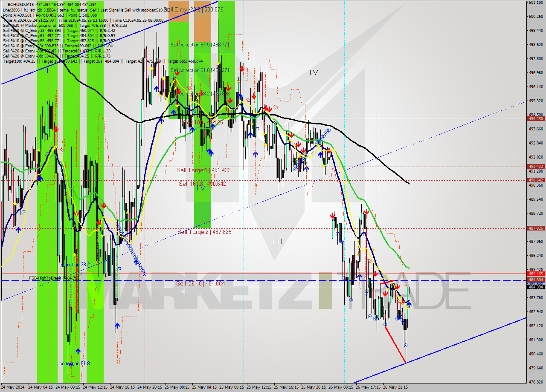The image size is (546, 392).
Task: Click the 489.540 price axis value
Action: point(536,199)
